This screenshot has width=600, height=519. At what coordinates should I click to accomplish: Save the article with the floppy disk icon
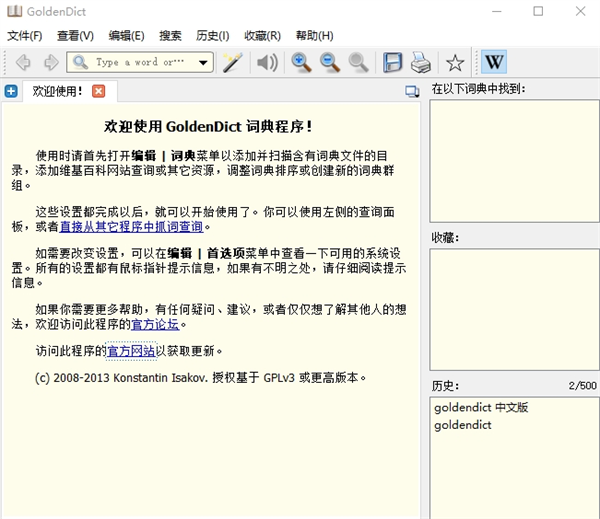393,62
